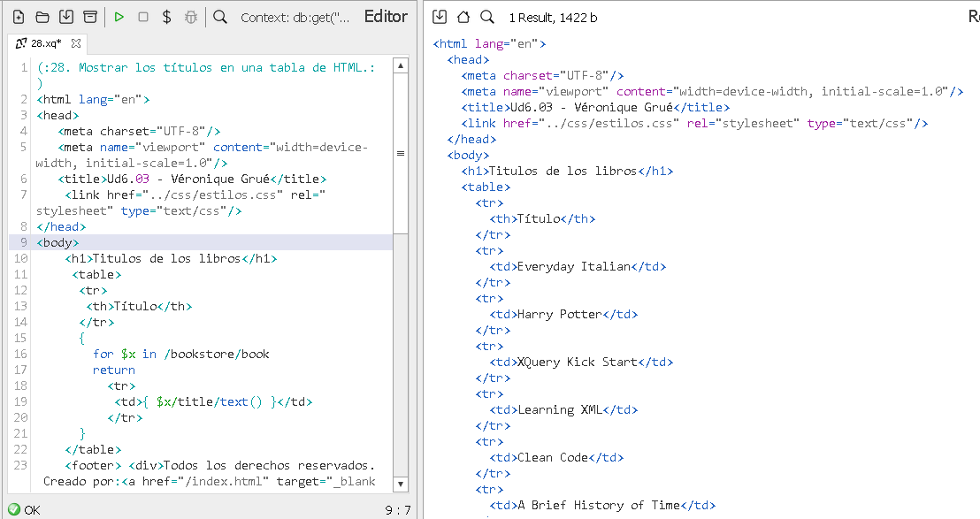Open a file with folder icon
The image size is (980, 519).
click(x=42, y=17)
